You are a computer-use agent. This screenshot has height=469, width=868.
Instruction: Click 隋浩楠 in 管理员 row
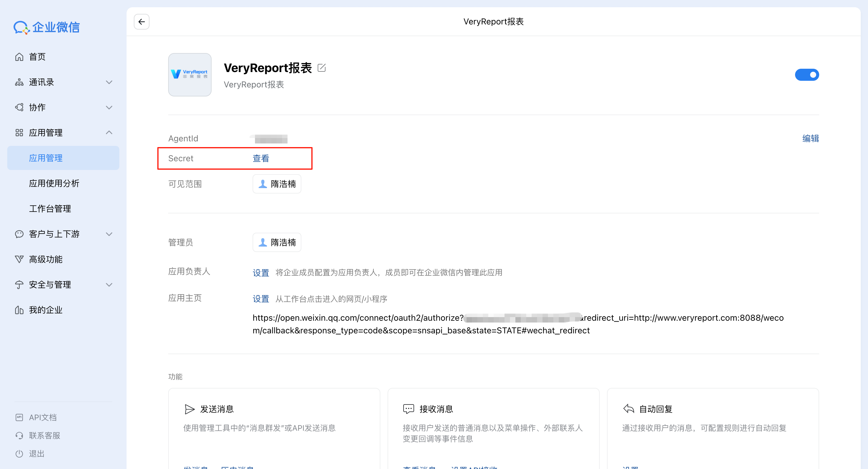click(277, 242)
